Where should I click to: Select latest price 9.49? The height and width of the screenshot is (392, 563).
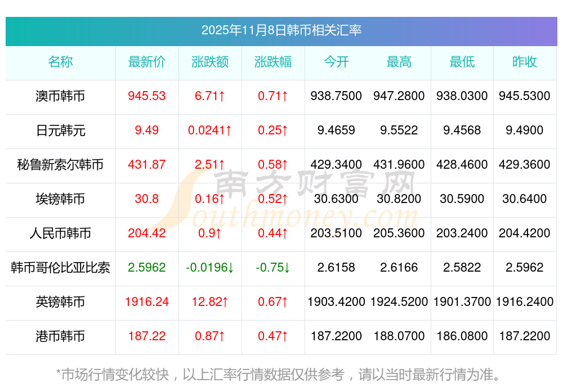click(147, 130)
